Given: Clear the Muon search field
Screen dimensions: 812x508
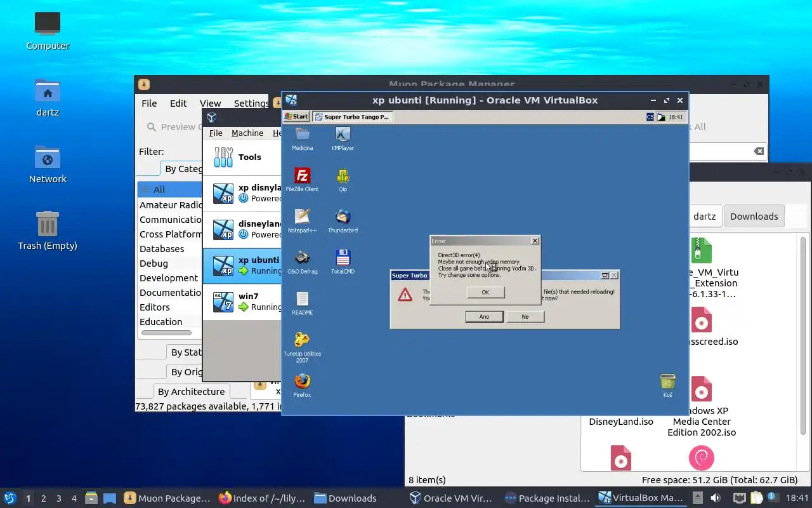Looking at the screenshot, I should 759,151.
